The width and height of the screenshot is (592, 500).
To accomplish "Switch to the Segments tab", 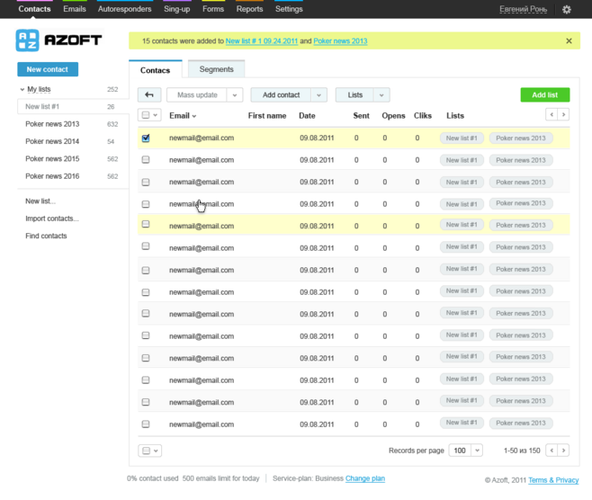I will [216, 69].
